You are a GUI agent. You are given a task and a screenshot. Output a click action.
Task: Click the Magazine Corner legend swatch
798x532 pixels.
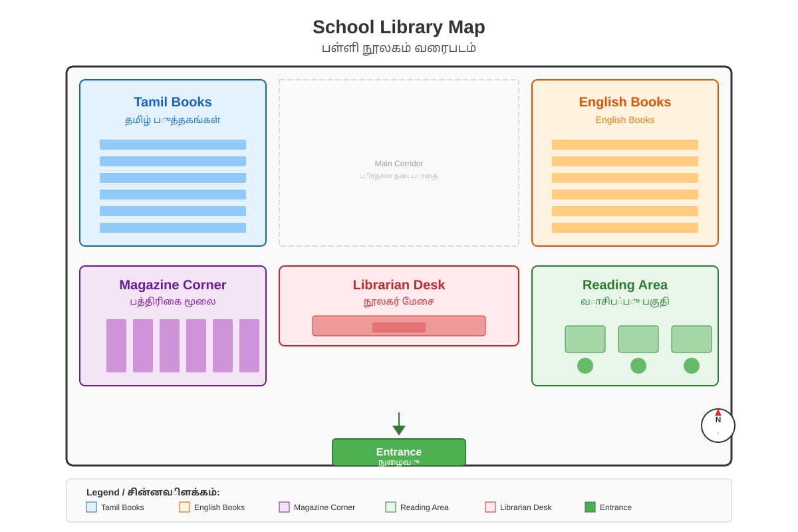pos(284,507)
